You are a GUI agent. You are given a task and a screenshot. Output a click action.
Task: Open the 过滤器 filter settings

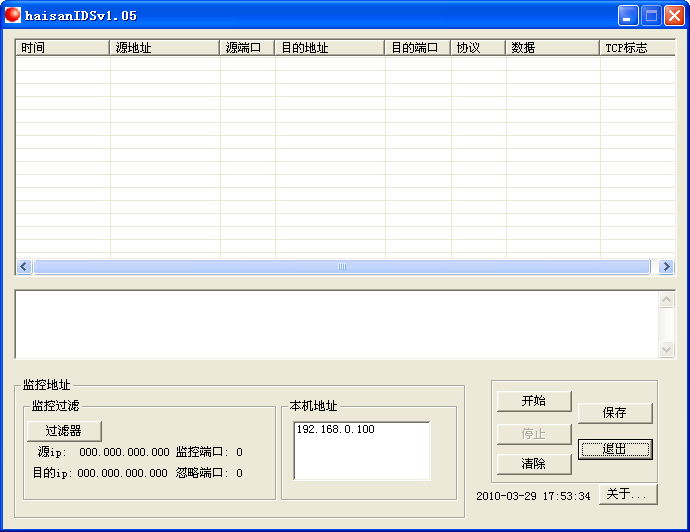[x=64, y=431]
